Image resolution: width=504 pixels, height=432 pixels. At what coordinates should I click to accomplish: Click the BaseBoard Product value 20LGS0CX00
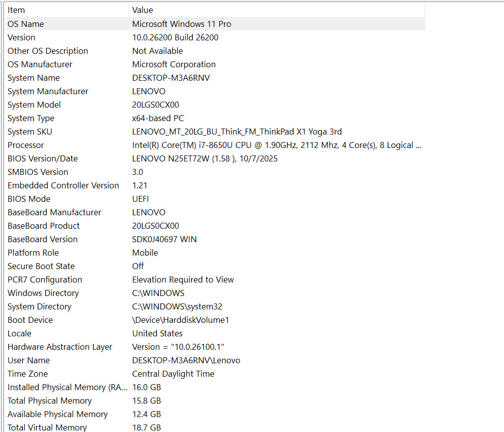click(156, 226)
